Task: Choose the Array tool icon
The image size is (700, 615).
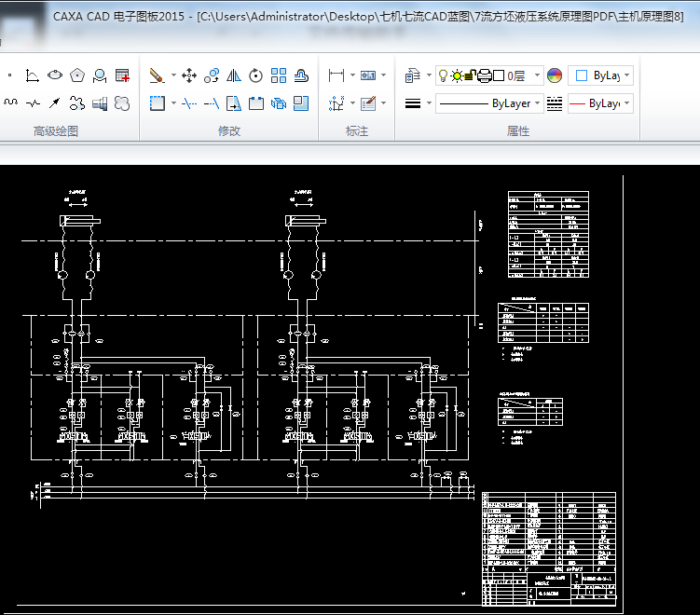Action: pos(278,75)
